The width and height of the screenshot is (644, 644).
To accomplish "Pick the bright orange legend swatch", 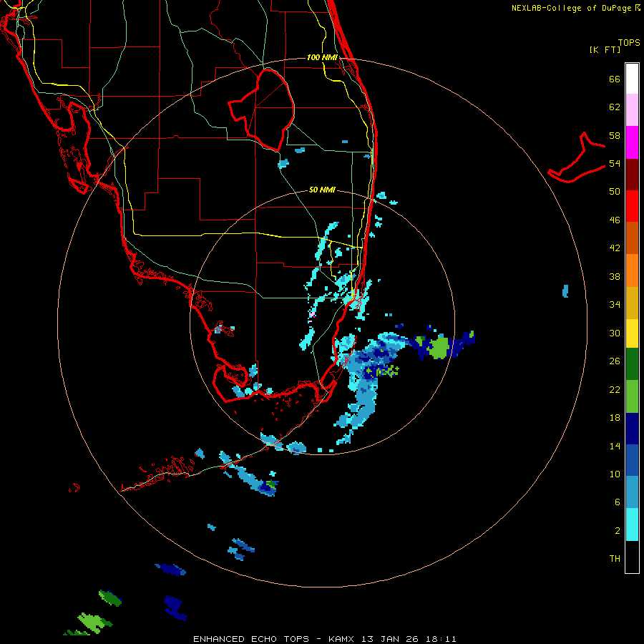I will [x=632, y=270].
